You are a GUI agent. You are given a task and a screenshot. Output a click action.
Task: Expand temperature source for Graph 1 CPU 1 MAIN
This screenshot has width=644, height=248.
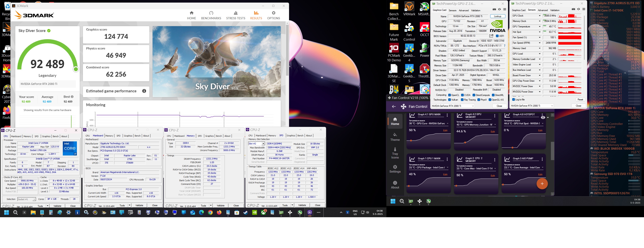(x=448, y=168)
